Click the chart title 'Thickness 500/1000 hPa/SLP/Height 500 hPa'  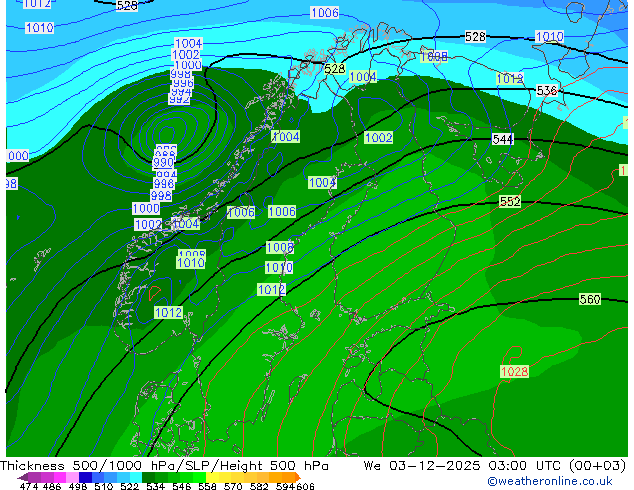164,466
